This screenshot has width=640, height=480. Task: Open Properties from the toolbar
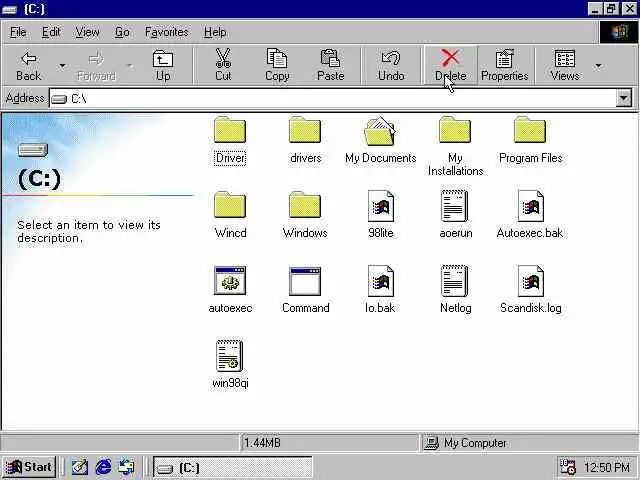[504, 65]
